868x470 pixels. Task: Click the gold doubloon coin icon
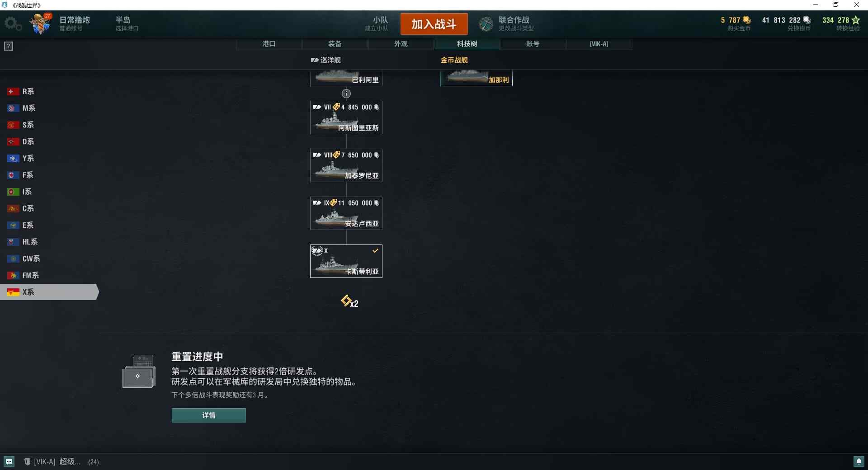click(746, 20)
